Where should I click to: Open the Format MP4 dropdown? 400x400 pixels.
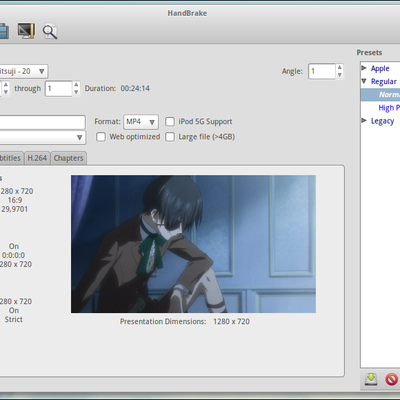pos(141,122)
